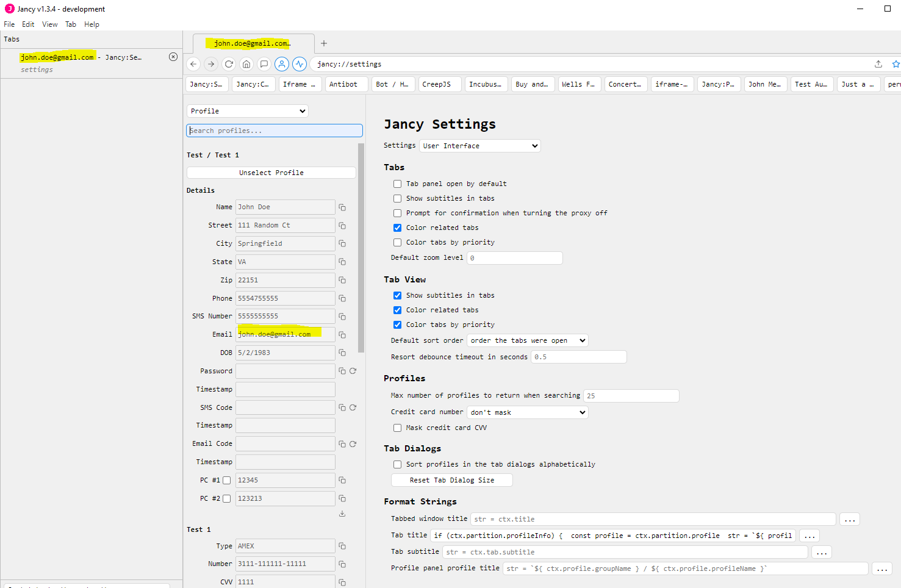The image size is (901, 588).
Task: Open the View menu
Action: [50, 24]
